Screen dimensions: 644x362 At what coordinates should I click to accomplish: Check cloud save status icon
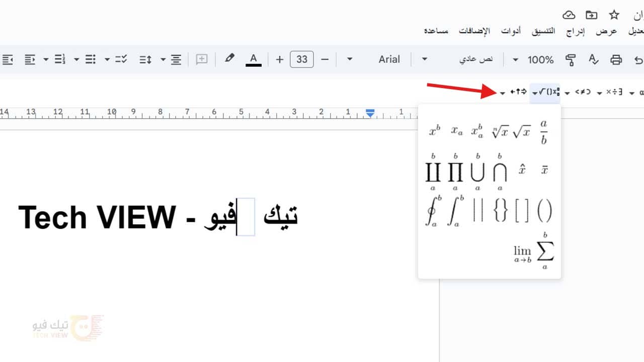pos(569,15)
